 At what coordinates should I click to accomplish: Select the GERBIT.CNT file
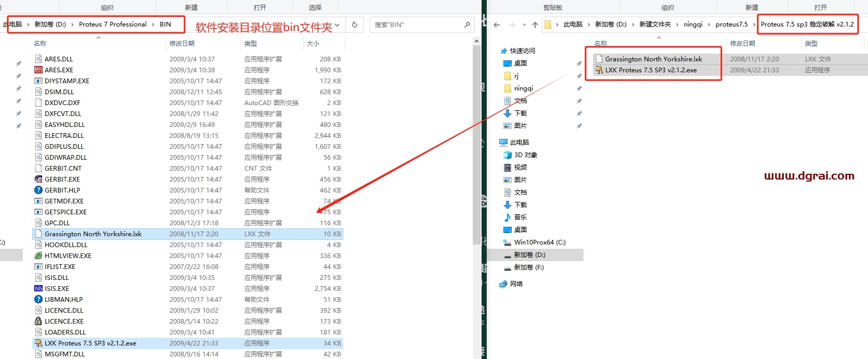pos(187,168)
